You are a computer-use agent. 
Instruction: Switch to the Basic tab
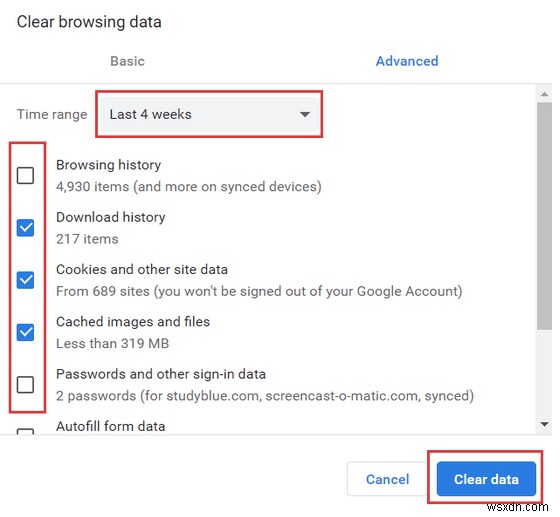tap(128, 61)
